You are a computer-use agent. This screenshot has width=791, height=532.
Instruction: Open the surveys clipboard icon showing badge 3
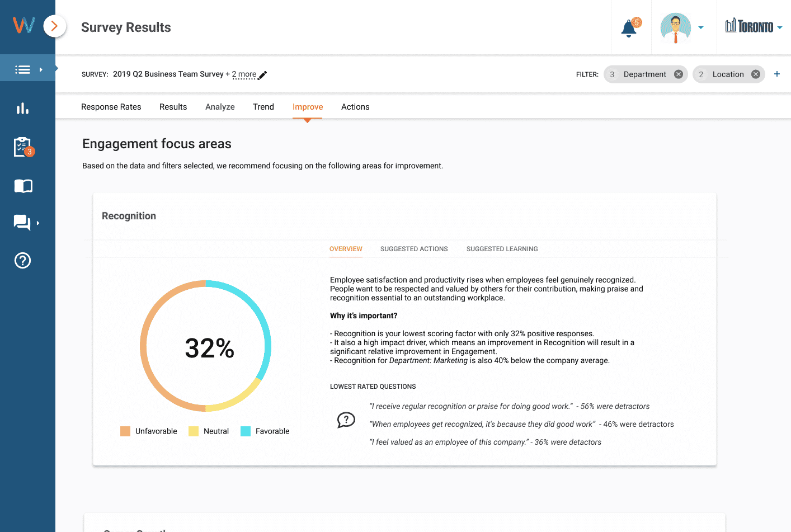pos(22,146)
